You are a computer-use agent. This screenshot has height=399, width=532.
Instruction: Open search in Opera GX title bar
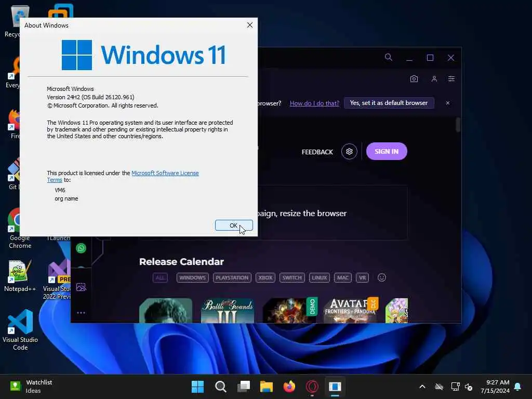click(389, 57)
